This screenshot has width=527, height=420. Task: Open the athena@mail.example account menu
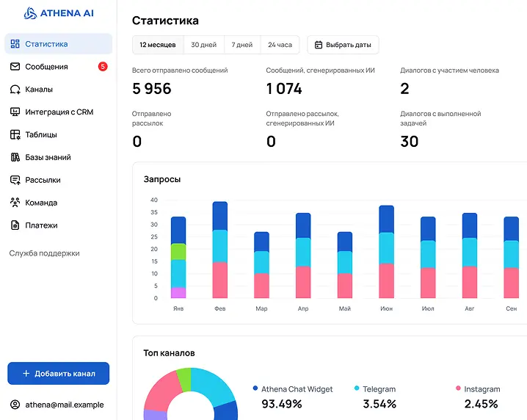(x=58, y=405)
